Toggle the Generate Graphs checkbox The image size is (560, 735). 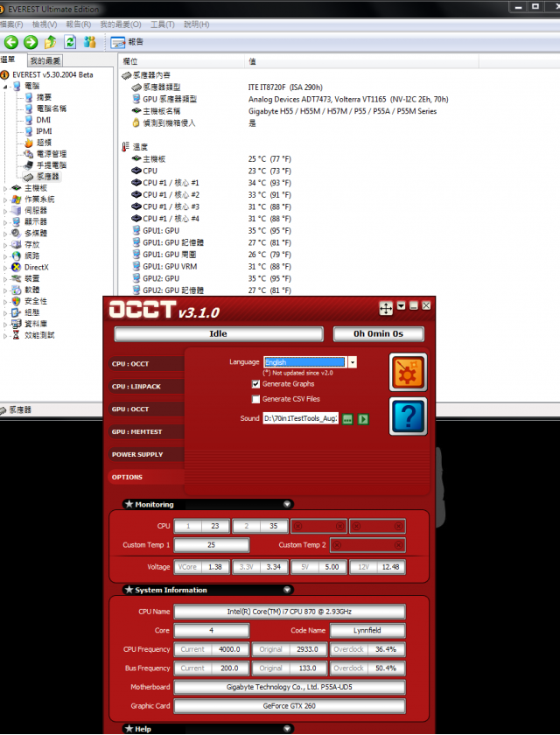(255, 384)
